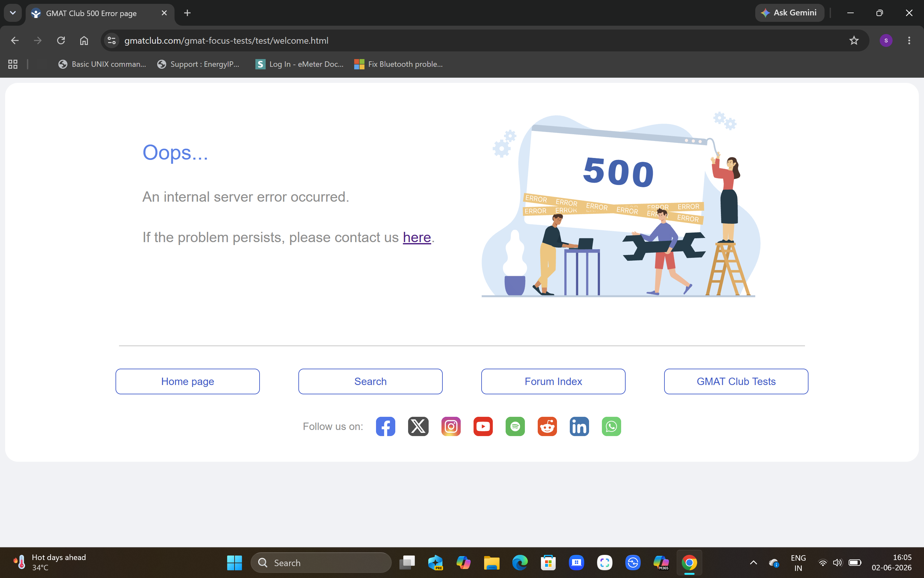Screen dimensions: 924x578
Task: Click Ask Gemini button
Action: tap(790, 13)
